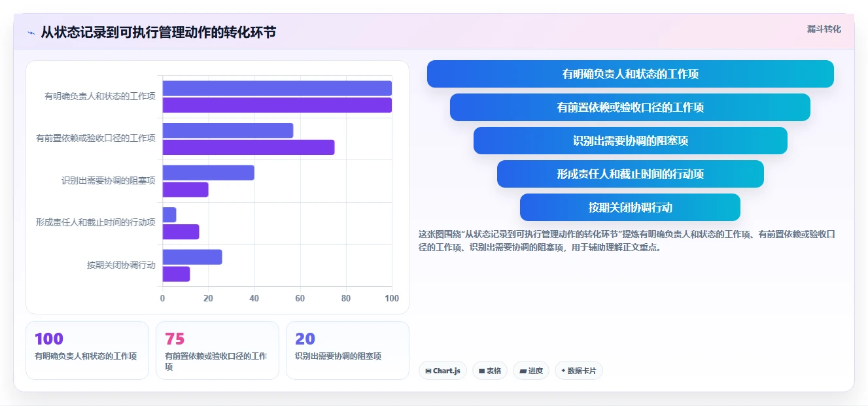
Task: Click the stat card showing 100
Action: coord(87,350)
